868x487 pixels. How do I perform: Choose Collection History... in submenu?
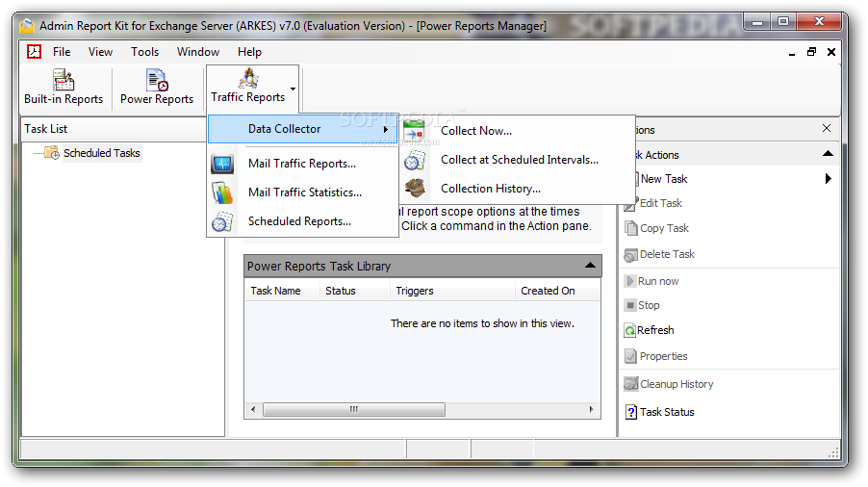point(491,189)
